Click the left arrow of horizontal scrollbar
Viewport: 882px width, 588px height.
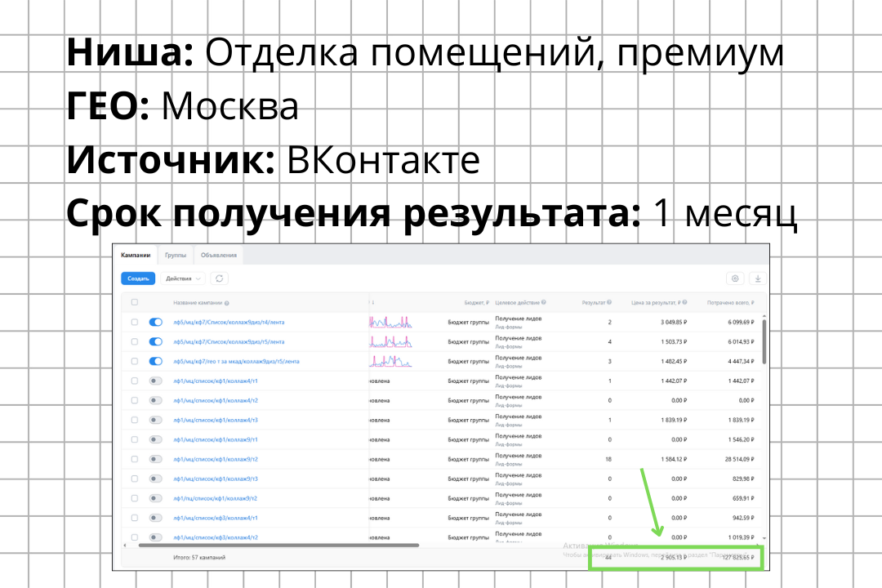point(125,546)
